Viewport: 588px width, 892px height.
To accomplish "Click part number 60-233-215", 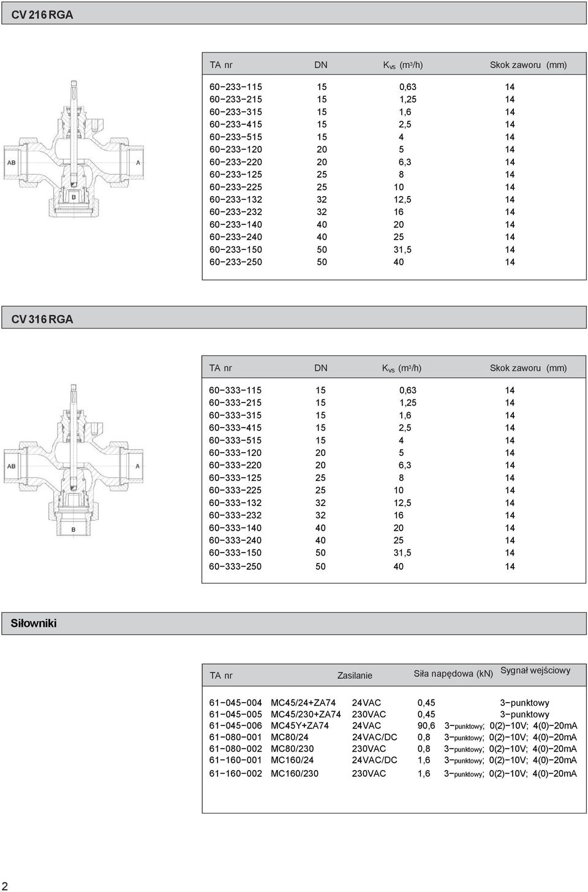I will (235, 99).
